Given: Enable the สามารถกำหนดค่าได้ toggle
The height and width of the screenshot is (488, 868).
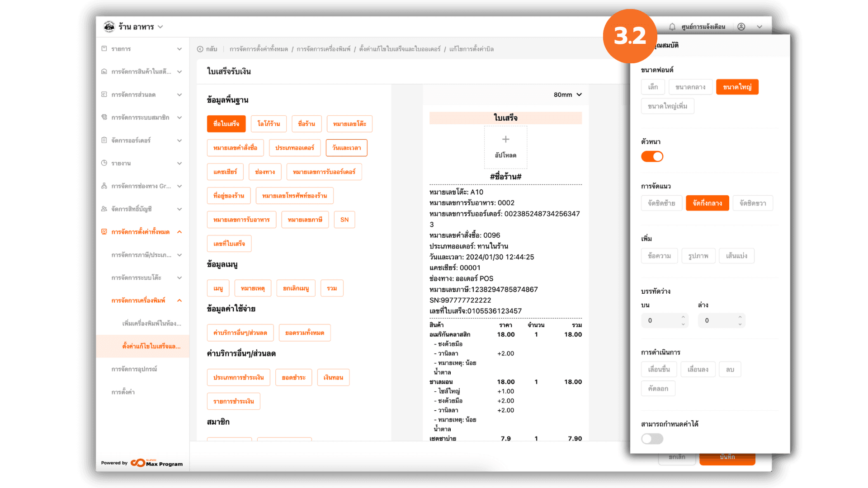Looking at the screenshot, I should [x=652, y=439].
